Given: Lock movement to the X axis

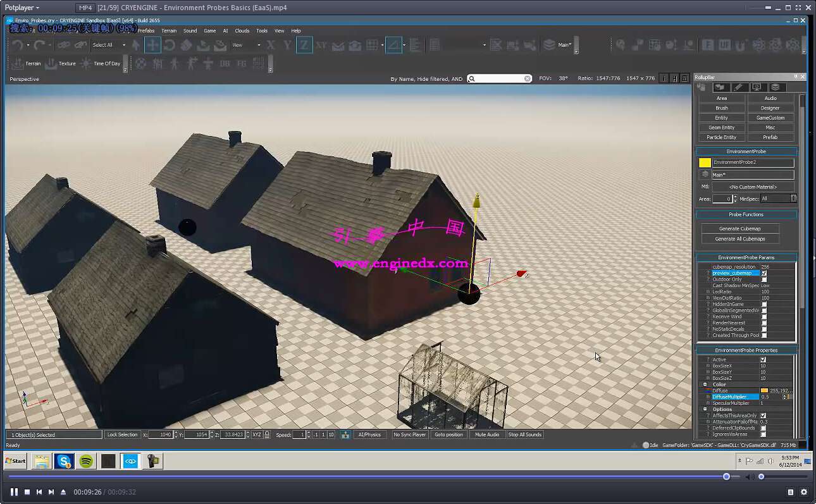Looking at the screenshot, I should [x=271, y=45].
